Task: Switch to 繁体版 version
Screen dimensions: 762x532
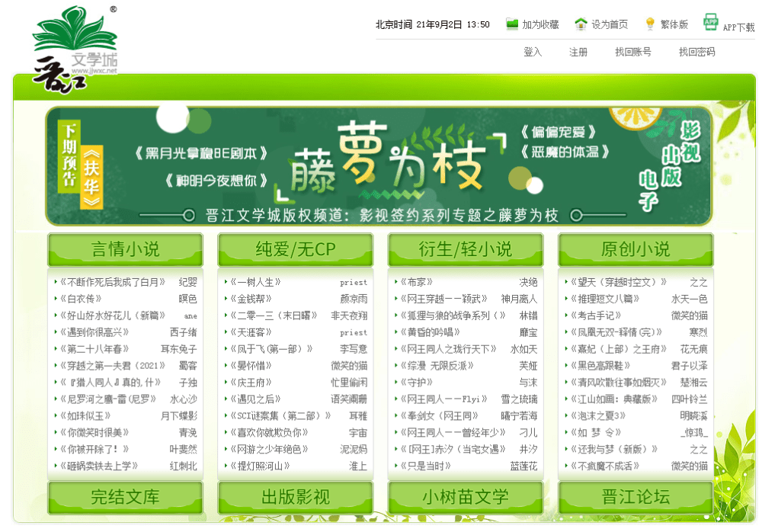Action: (674, 24)
